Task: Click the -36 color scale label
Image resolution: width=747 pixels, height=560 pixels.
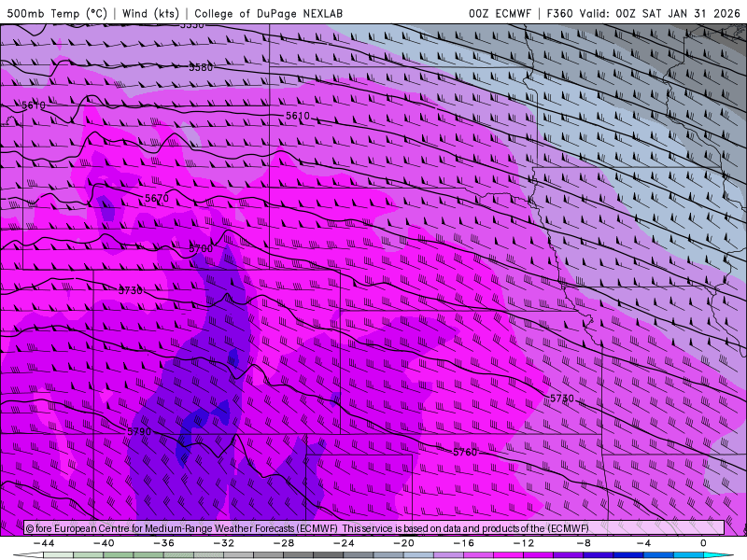Action: pyautogui.click(x=164, y=543)
